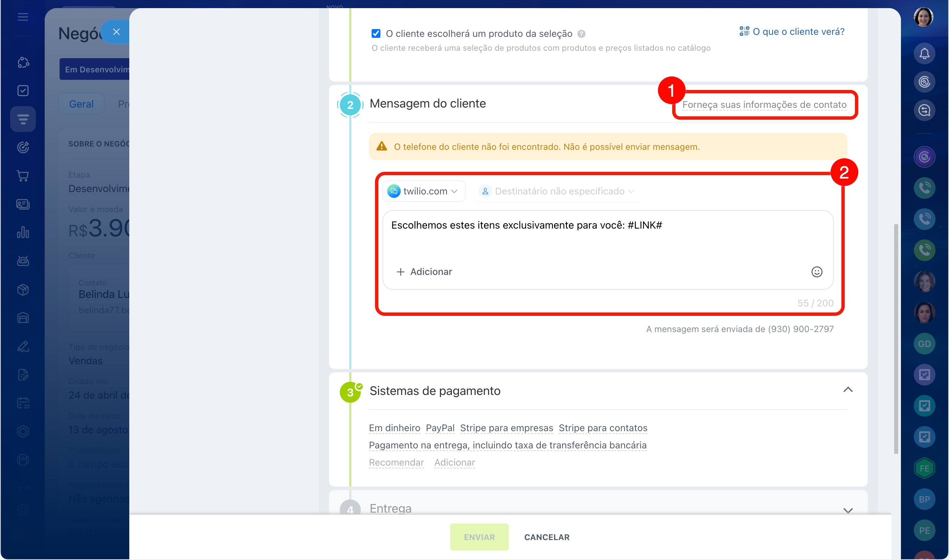Open the twilio.com sender dropdown
Viewport: 949px width, 560px height.
(x=424, y=191)
